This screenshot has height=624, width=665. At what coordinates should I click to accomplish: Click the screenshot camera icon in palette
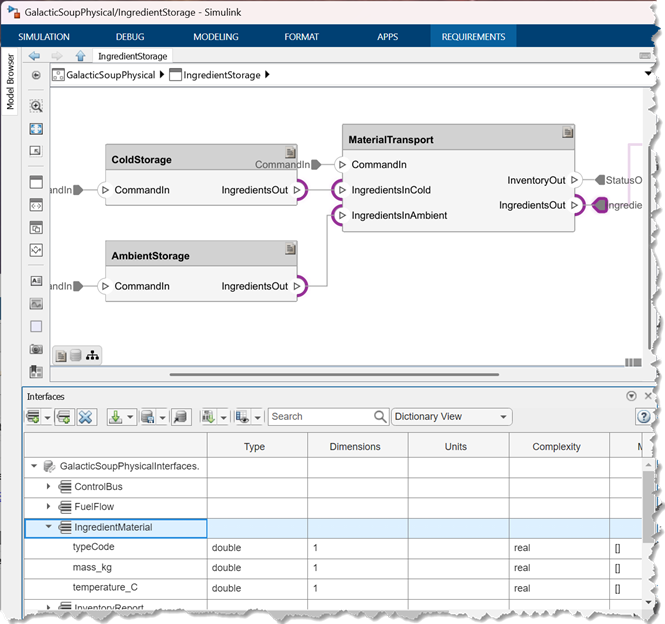(x=37, y=349)
